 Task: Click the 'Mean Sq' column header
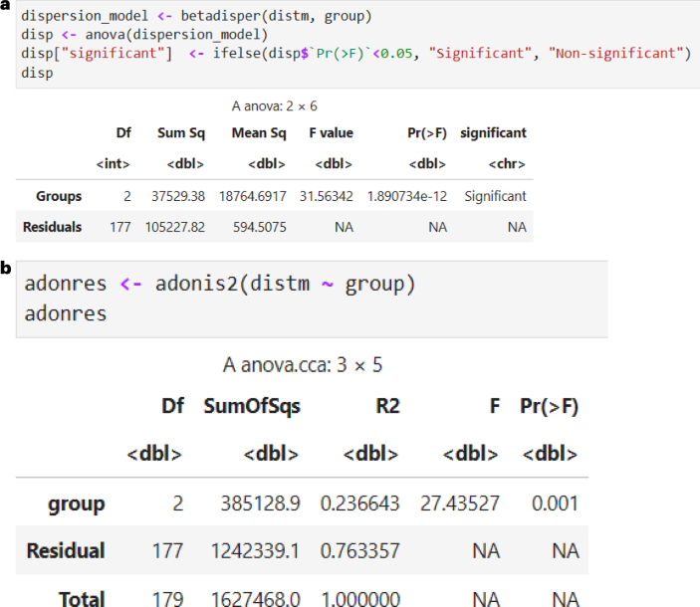coord(259,132)
